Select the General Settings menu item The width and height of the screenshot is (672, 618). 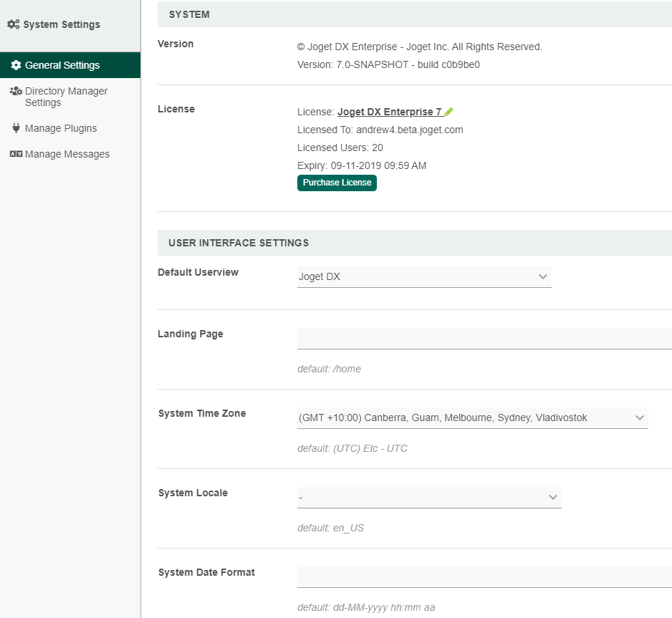tap(62, 65)
